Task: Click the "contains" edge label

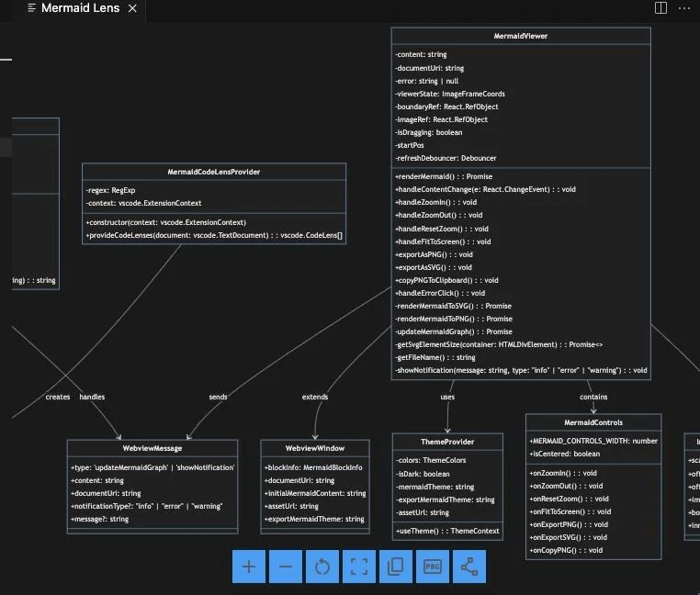Action: [593, 397]
